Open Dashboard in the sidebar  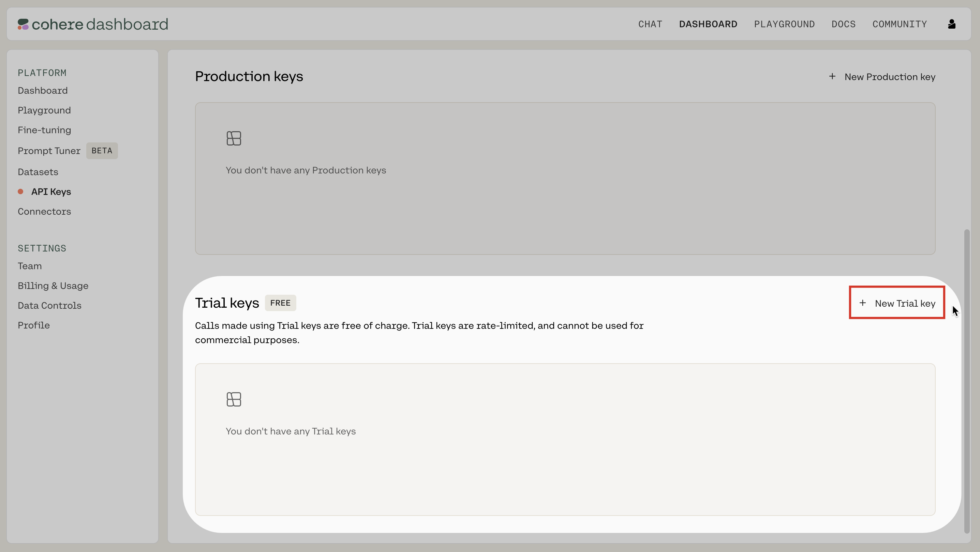43,91
